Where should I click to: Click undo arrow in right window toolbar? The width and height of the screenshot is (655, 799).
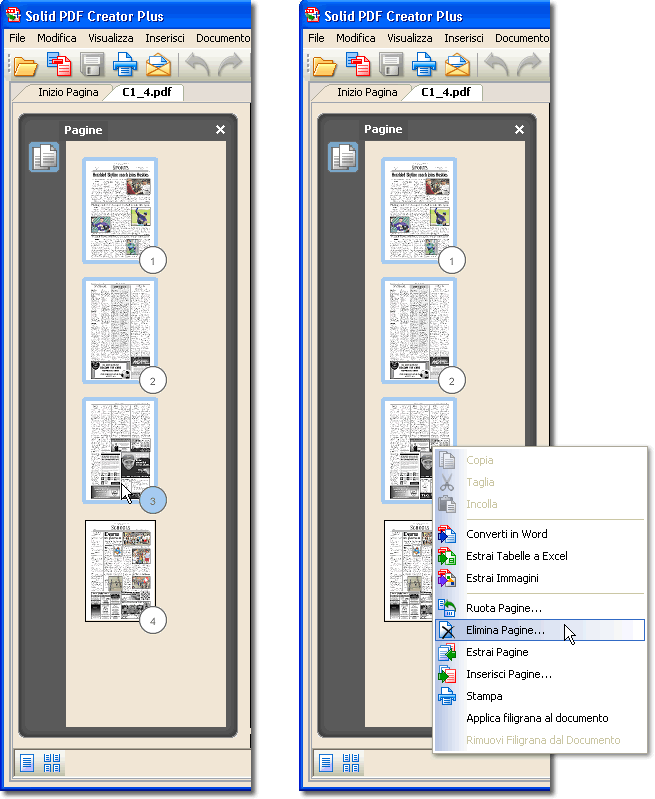pos(496,64)
